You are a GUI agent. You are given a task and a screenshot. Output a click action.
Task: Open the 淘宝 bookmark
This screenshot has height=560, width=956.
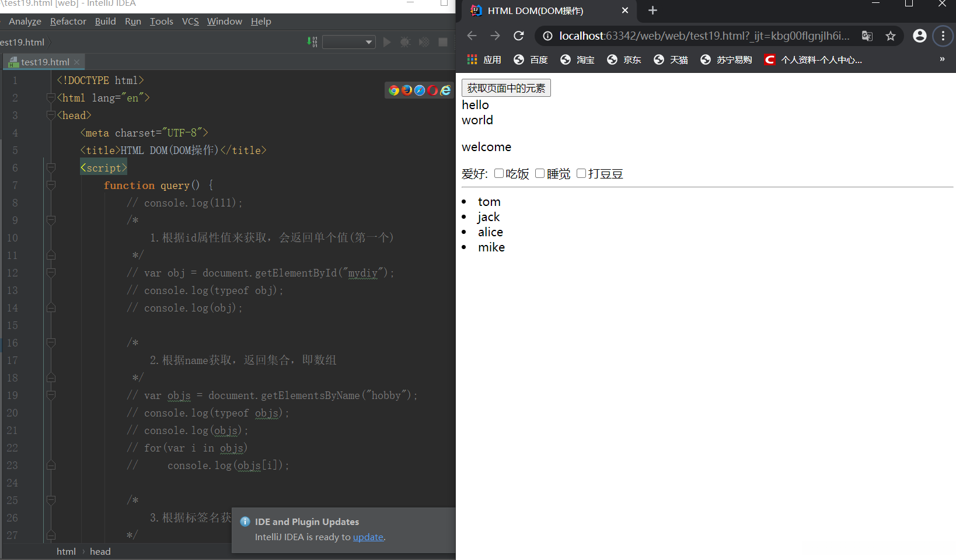pos(578,60)
